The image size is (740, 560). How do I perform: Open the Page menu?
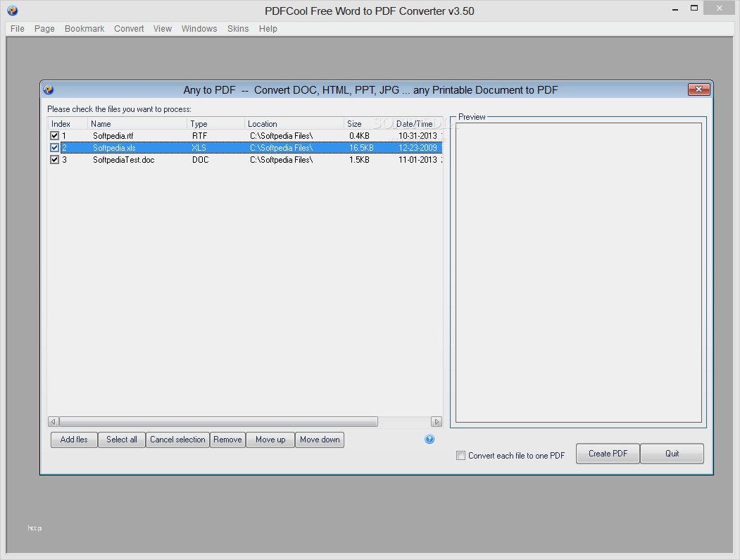pos(44,29)
